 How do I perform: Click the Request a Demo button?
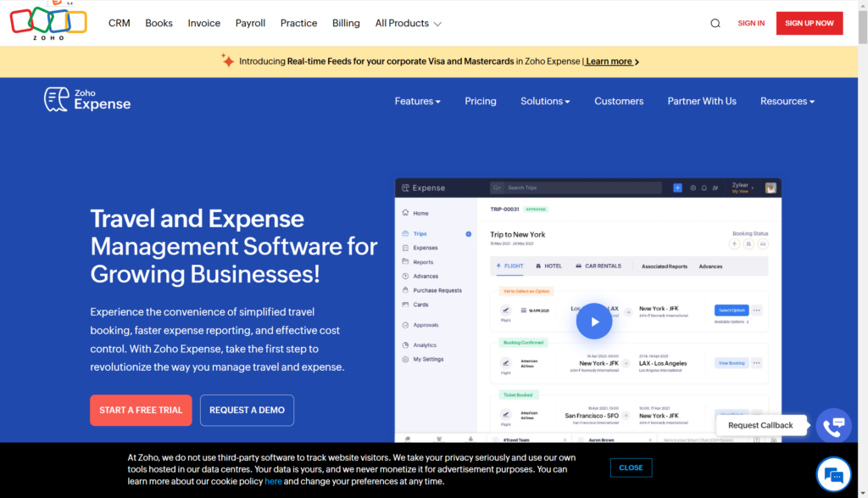pyautogui.click(x=247, y=410)
